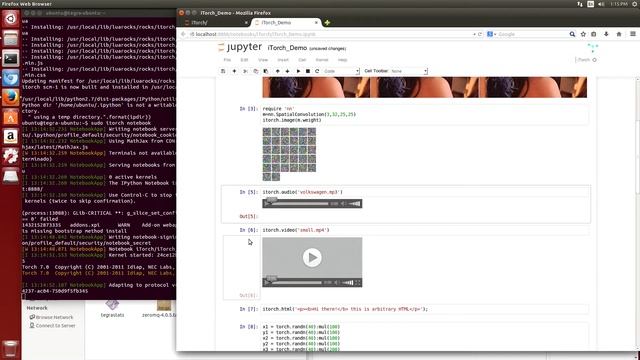Viewport: 640px width, 360px height.
Task: Restart the kernel from the toolbar
Action: (x=317, y=71)
